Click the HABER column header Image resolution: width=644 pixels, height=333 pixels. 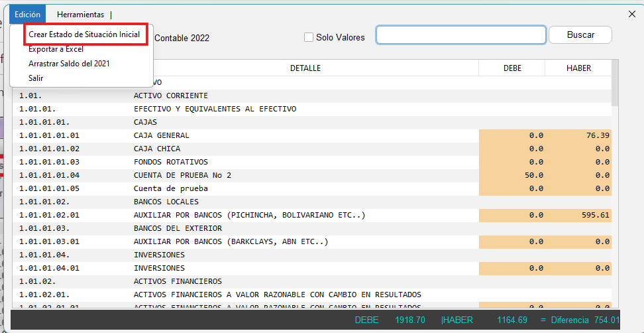tap(578, 68)
